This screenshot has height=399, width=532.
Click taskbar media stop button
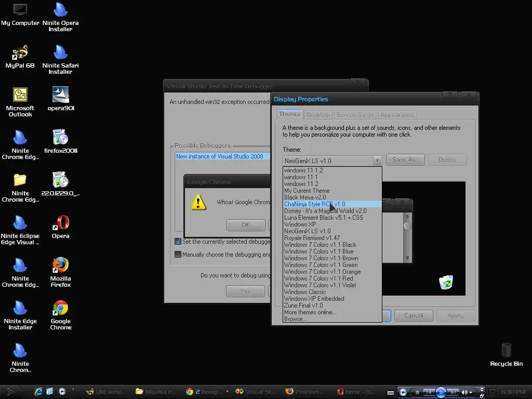click(x=417, y=393)
